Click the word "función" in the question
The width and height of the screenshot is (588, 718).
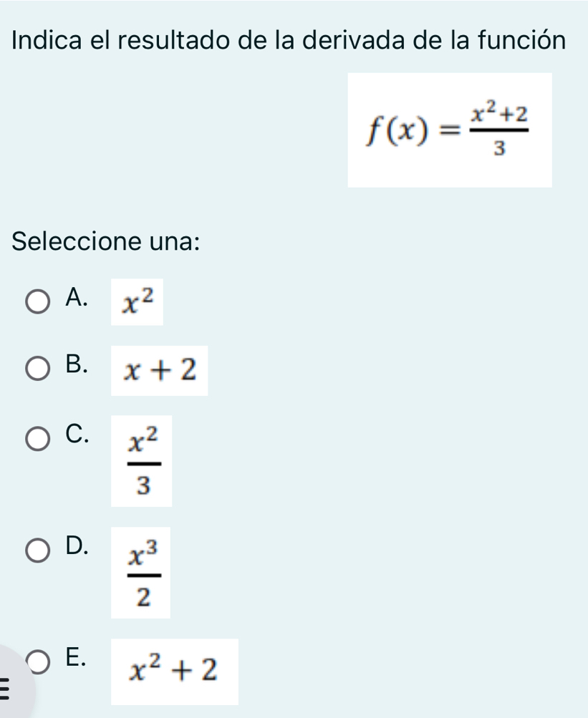519,38
